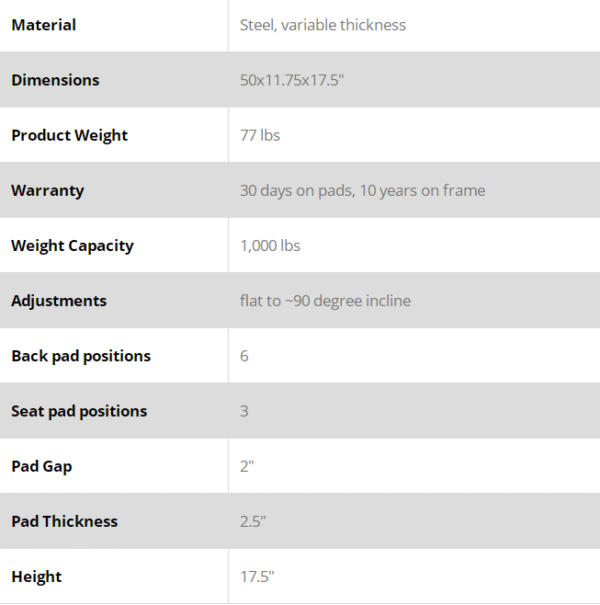The width and height of the screenshot is (600, 605).
Task: Click the Adjustments row label
Action: (x=59, y=301)
